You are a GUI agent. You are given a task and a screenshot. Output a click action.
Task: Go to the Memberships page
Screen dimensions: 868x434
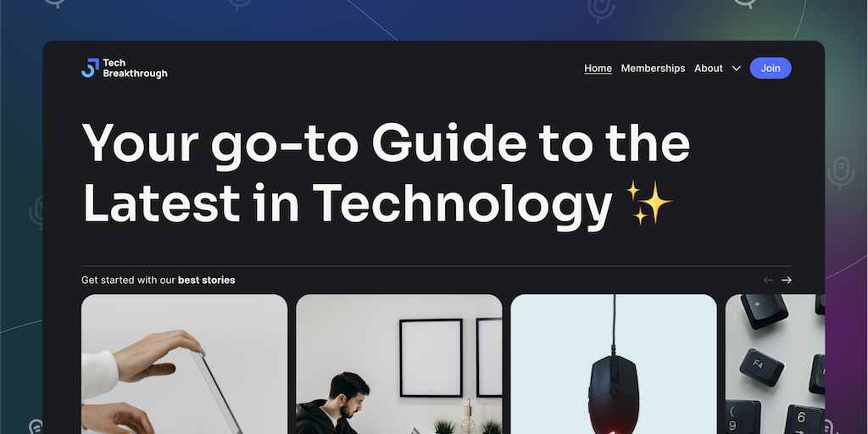click(x=653, y=68)
